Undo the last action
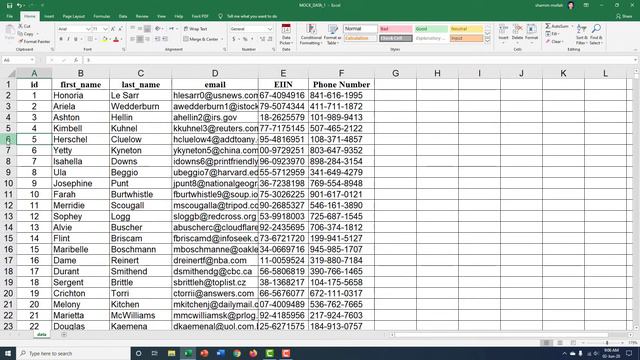The image size is (640, 360). [x=19, y=5]
